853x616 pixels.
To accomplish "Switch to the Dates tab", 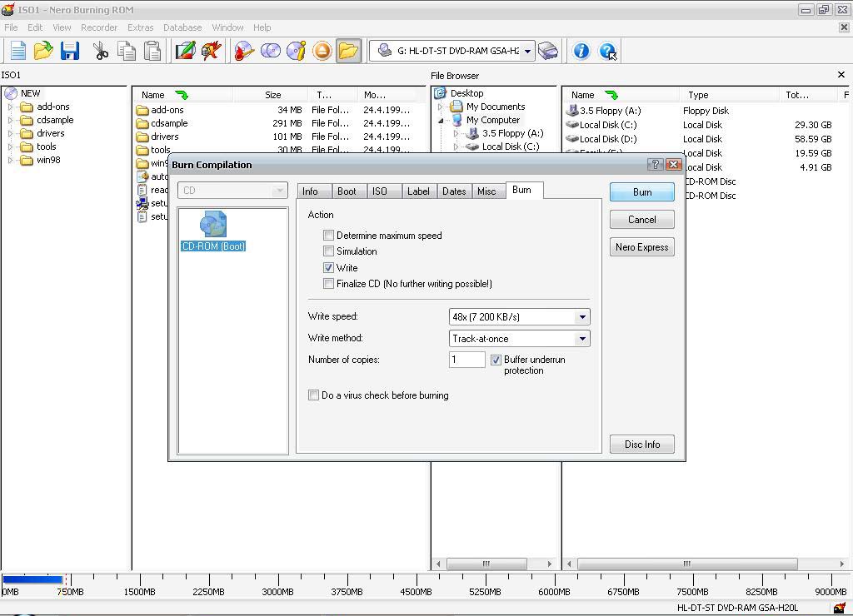I will (454, 191).
